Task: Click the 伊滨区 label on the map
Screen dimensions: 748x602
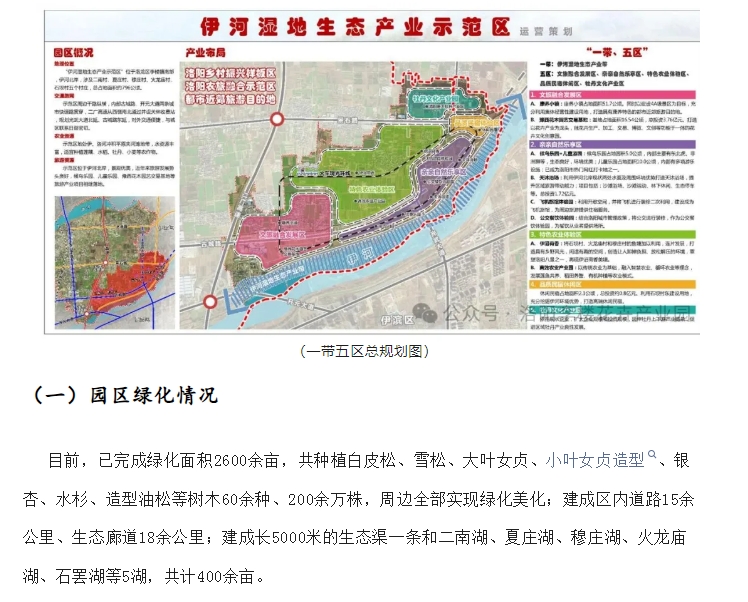Action: [397, 320]
